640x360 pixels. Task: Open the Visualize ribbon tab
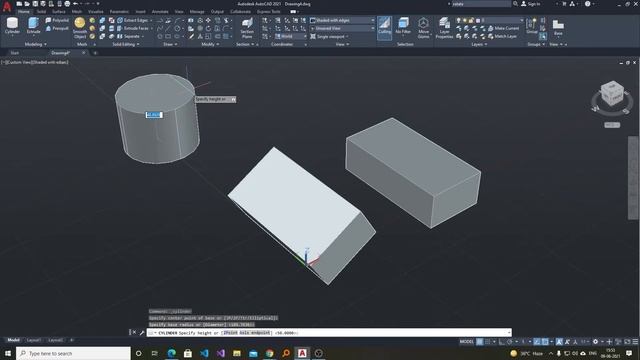pos(96,12)
